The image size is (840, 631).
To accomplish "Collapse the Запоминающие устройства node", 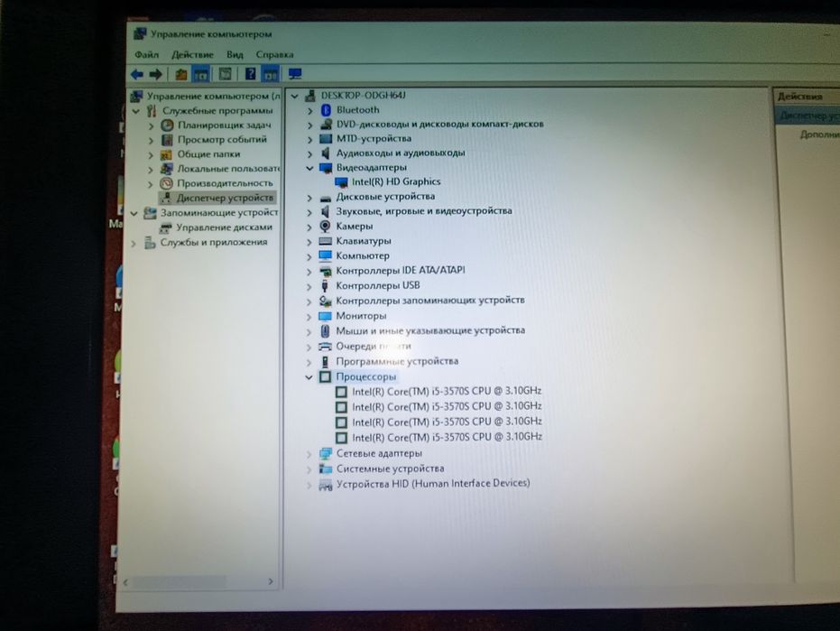I will click(x=134, y=213).
